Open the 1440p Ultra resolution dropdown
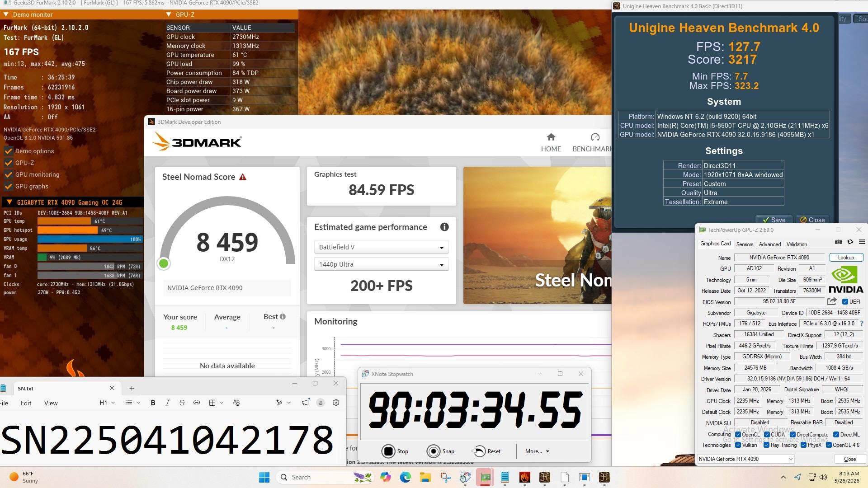This screenshot has width=868, height=488. 381,264
